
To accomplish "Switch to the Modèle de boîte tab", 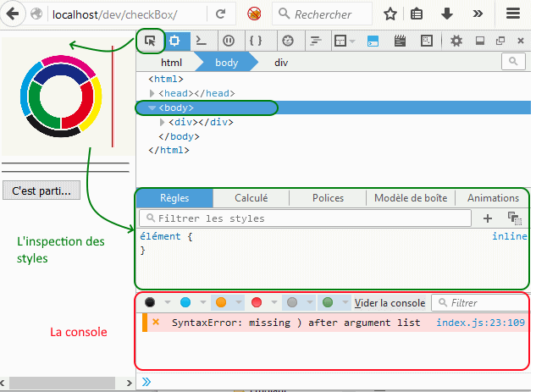I will pos(411,198).
